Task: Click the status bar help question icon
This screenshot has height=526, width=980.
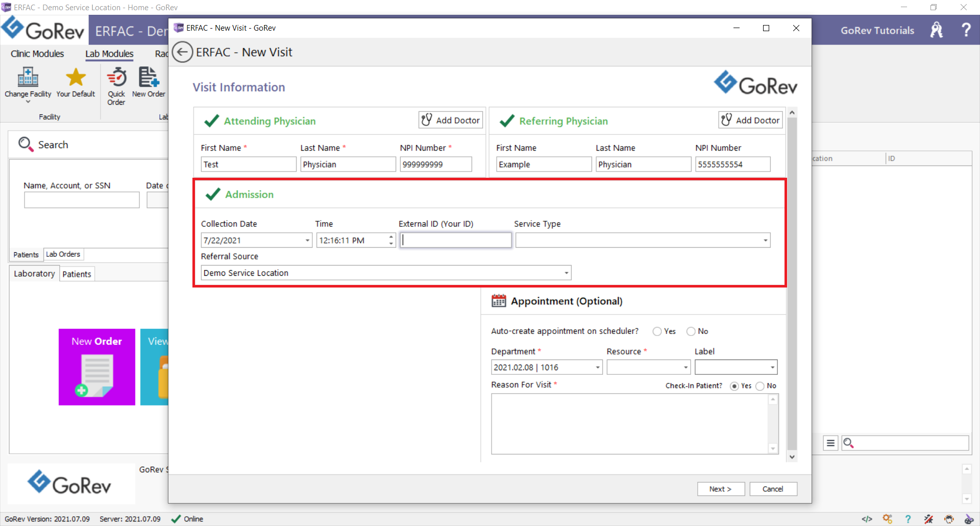Action: 908,519
